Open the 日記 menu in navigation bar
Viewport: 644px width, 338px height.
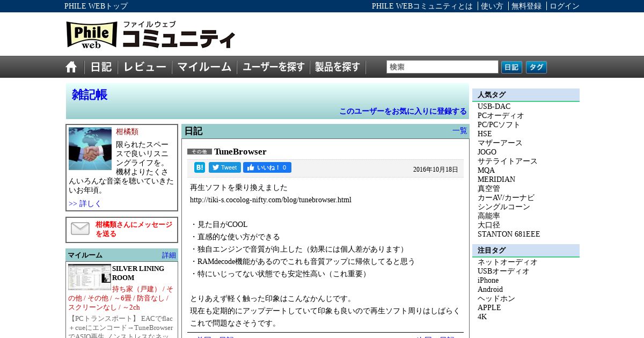tap(101, 67)
